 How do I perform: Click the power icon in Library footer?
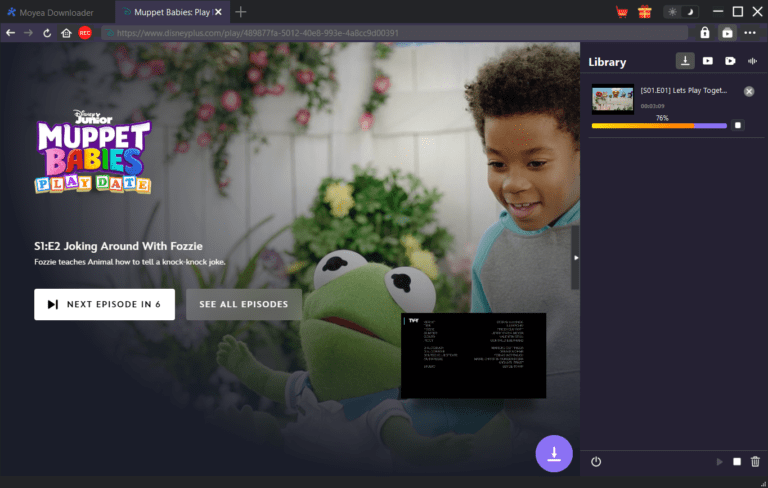point(596,462)
